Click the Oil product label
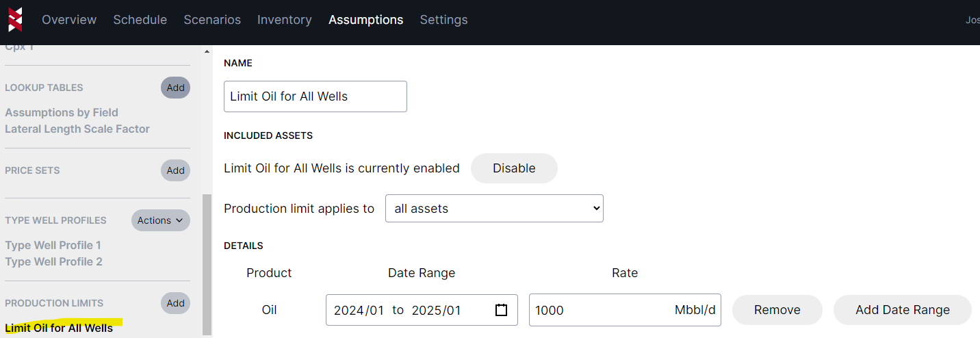This screenshot has height=338, width=980. click(270, 310)
